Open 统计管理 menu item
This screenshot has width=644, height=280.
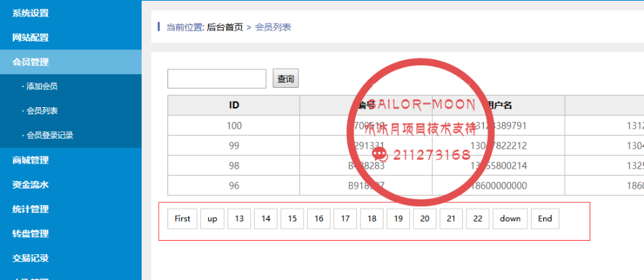[x=30, y=209]
